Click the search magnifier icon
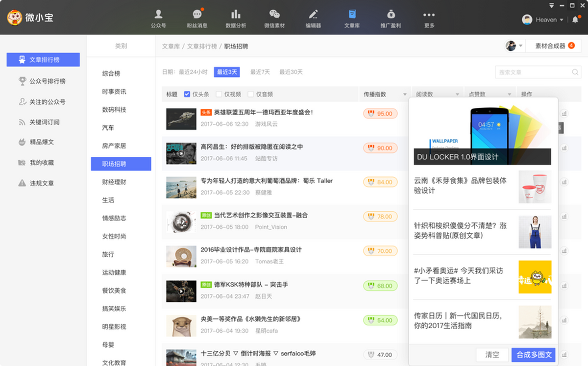Viewport: 588px width, 366px height. point(575,73)
